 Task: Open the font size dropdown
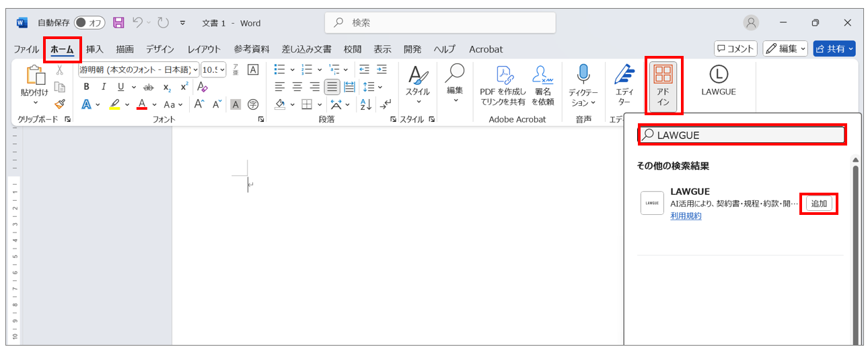click(223, 69)
